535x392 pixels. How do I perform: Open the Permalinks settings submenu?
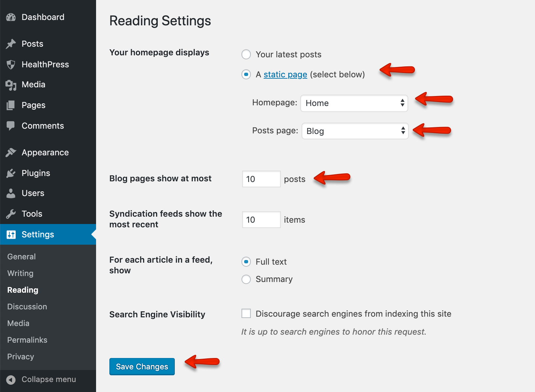click(x=27, y=340)
